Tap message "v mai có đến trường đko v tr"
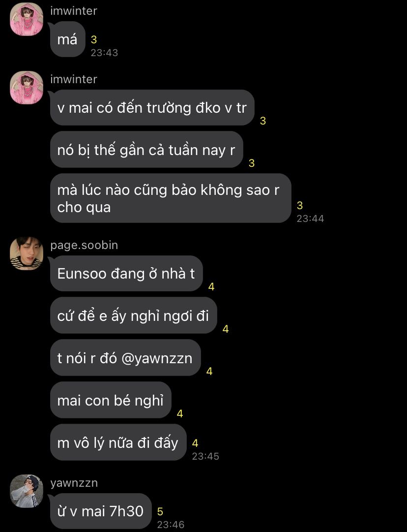The width and height of the screenshot is (407, 532). (x=152, y=108)
